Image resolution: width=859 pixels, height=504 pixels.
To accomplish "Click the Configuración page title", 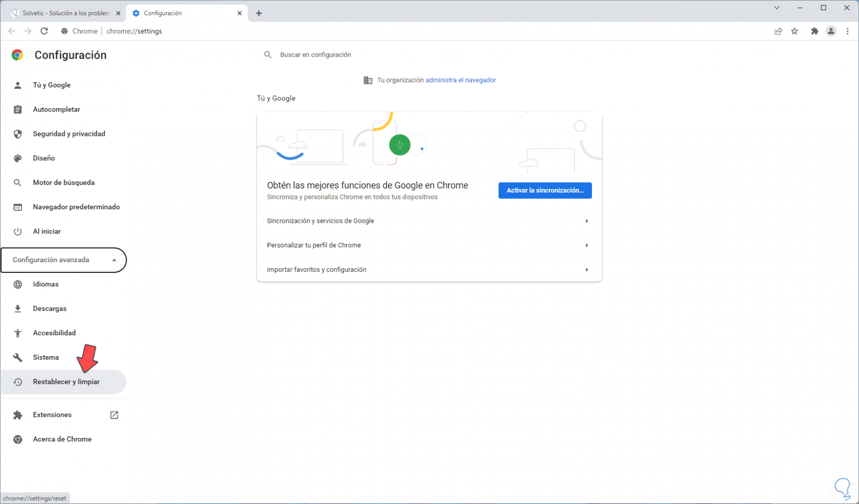I will (x=70, y=55).
